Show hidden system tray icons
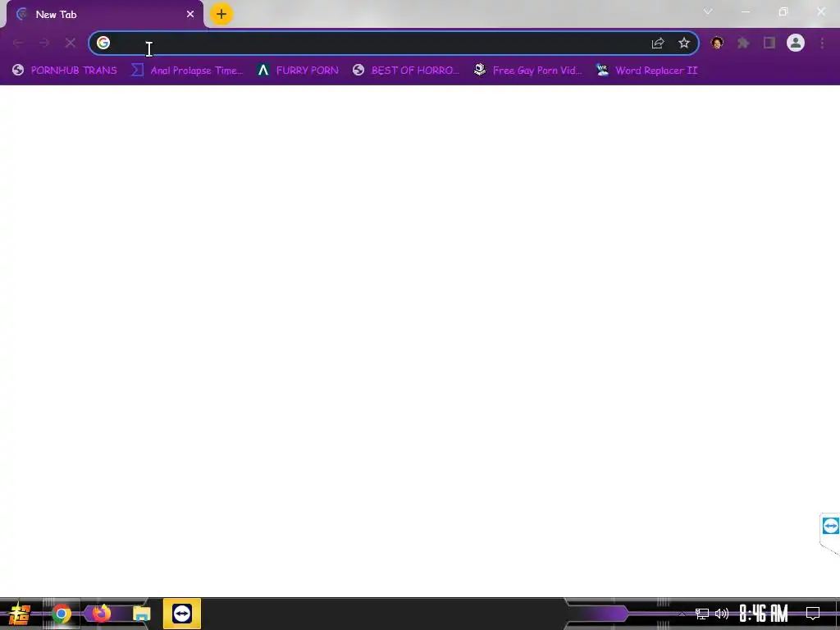Image resolution: width=840 pixels, height=630 pixels. click(682, 614)
